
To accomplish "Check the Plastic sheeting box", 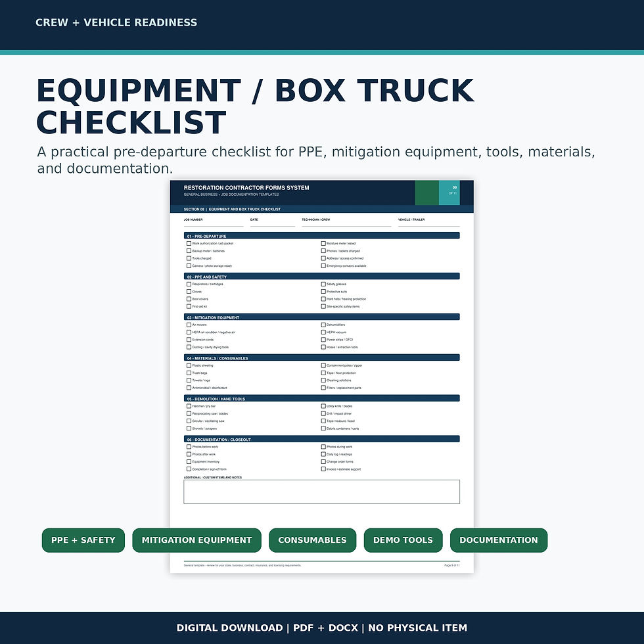I will coord(189,365).
